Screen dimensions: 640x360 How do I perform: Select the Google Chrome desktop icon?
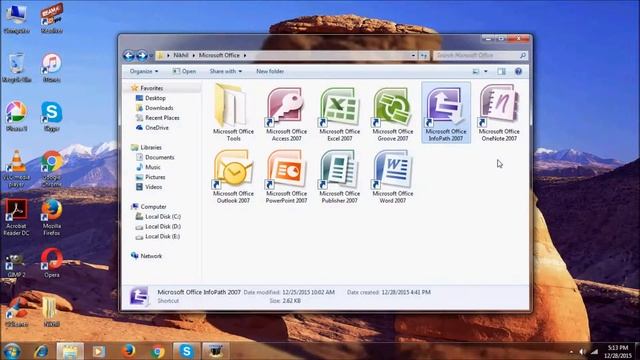(51, 169)
